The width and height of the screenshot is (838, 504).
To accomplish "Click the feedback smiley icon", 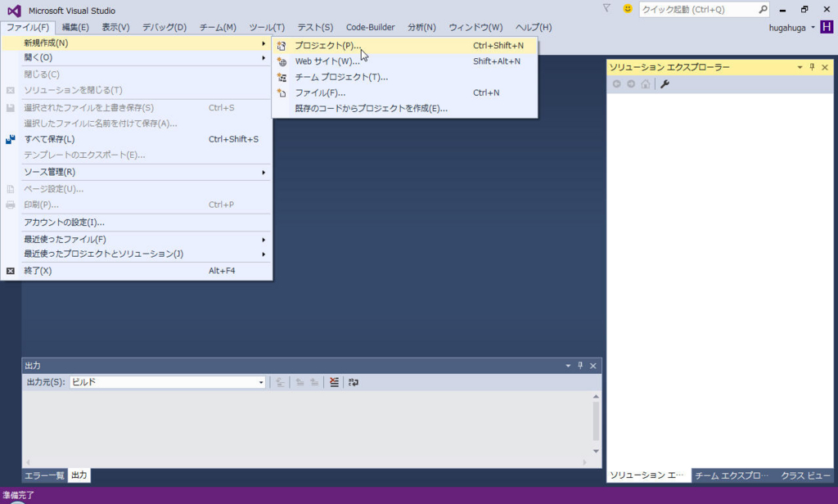I will [x=628, y=8].
